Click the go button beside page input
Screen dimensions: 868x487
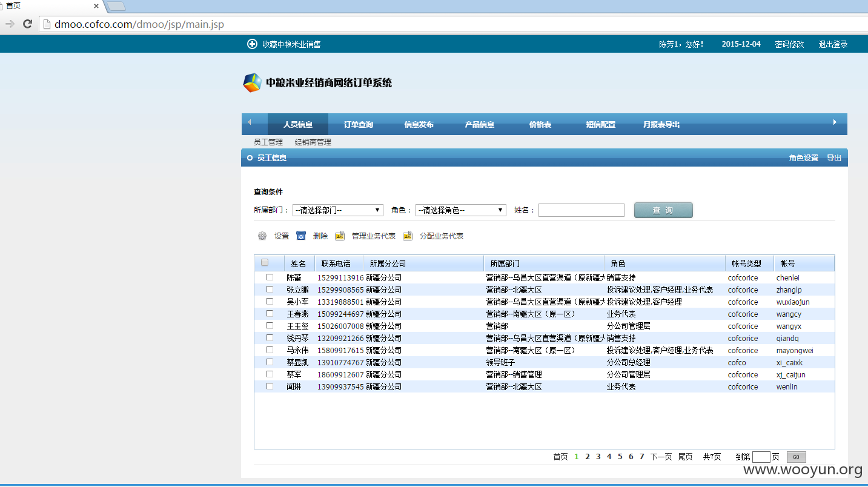pos(797,457)
